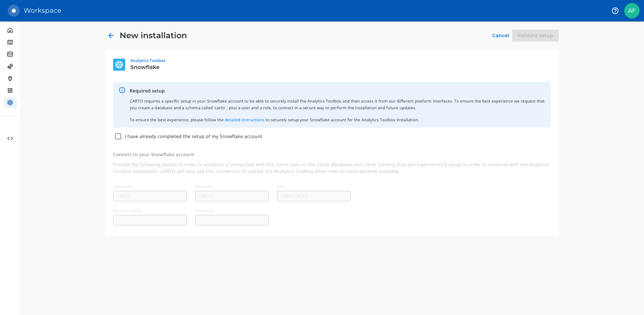Click the Snowflake logo icon

119,64
